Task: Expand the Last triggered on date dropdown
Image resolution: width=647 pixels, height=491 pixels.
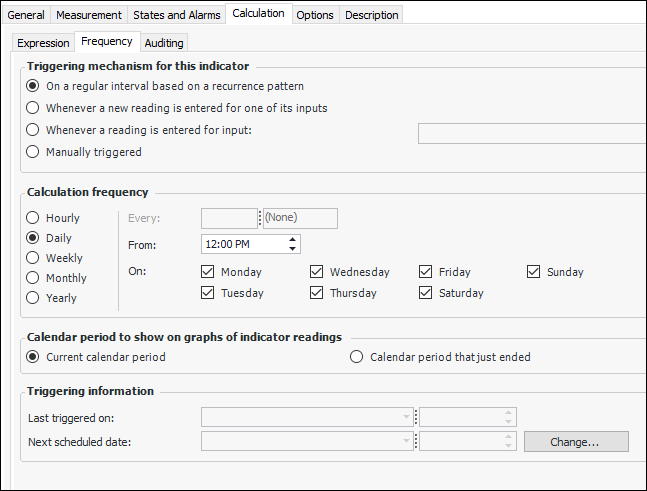Action: (x=407, y=417)
